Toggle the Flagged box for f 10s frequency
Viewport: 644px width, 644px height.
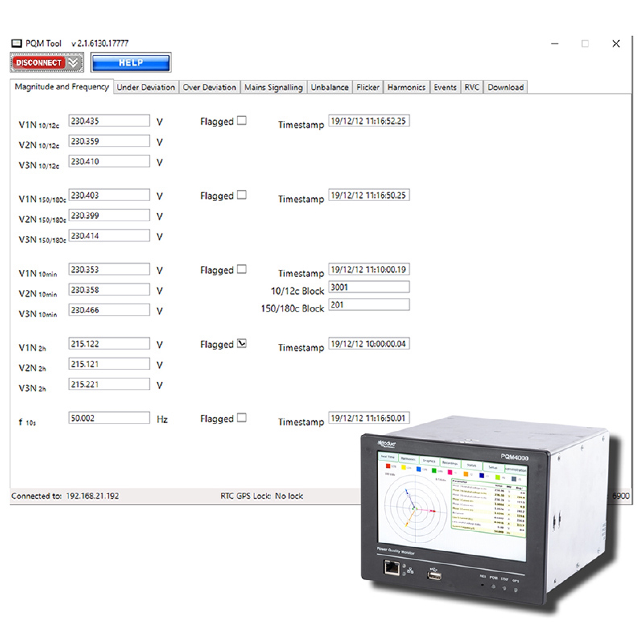pos(242,418)
